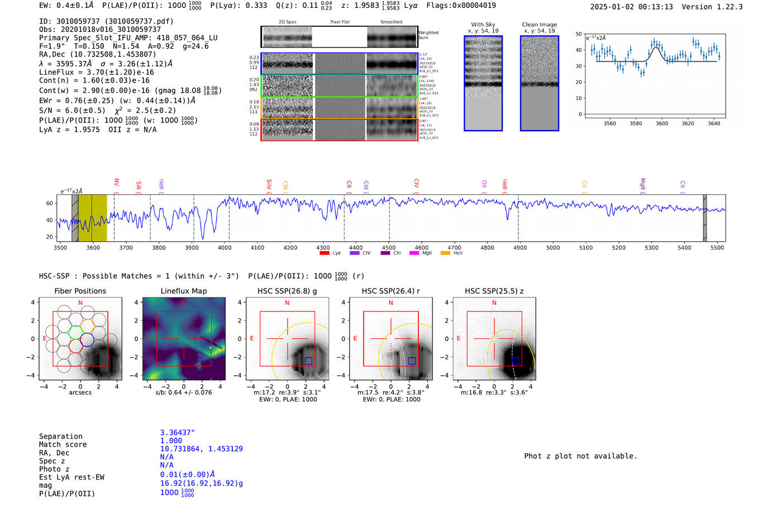Click the EW: 0.4±0.1Å header value

tap(66, 6)
